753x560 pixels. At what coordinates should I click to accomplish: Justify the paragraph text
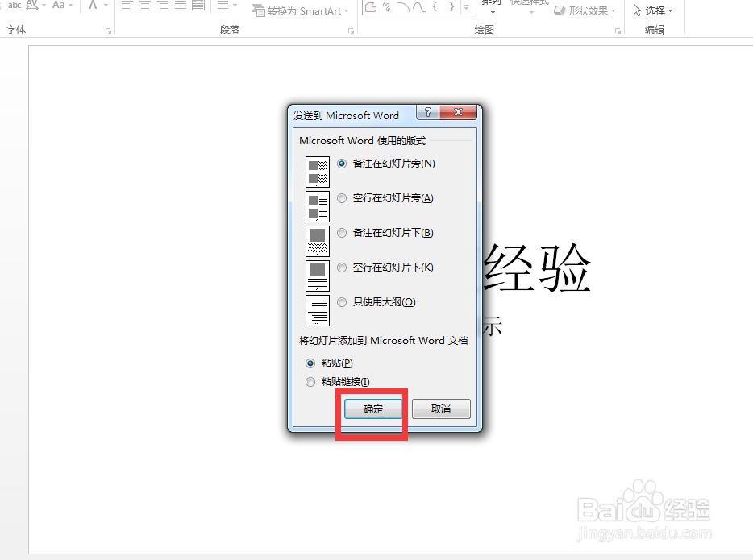pos(181,6)
